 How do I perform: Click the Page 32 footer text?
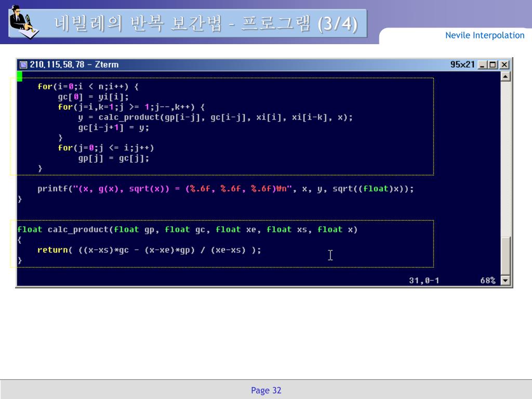coord(266,390)
